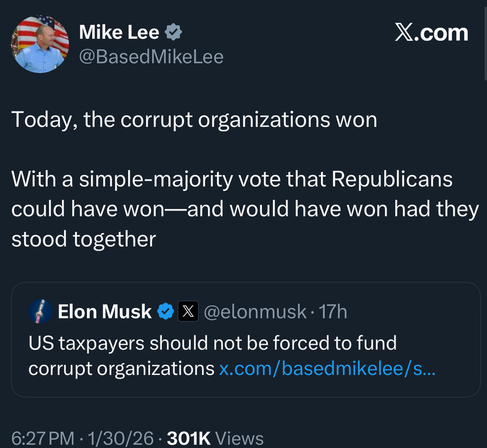
Task: Click "Today, the corrupt organizations won" text
Action: click(194, 120)
